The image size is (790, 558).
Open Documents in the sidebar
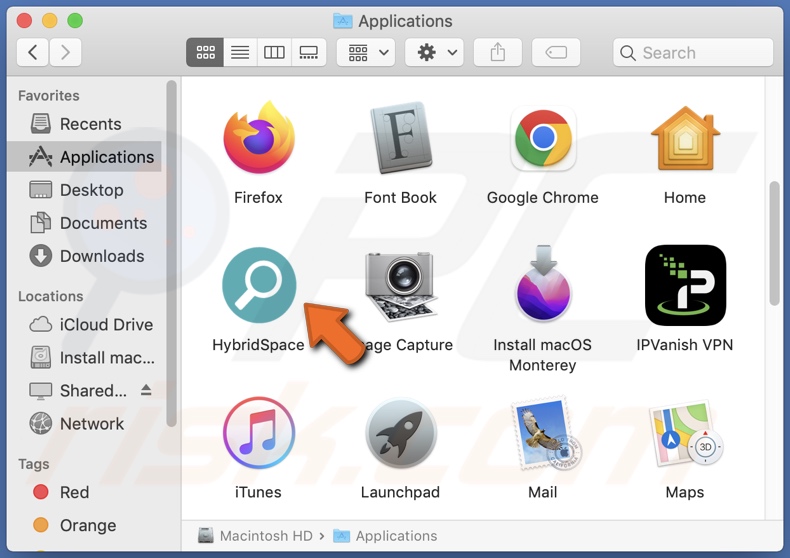[x=85, y=223]
